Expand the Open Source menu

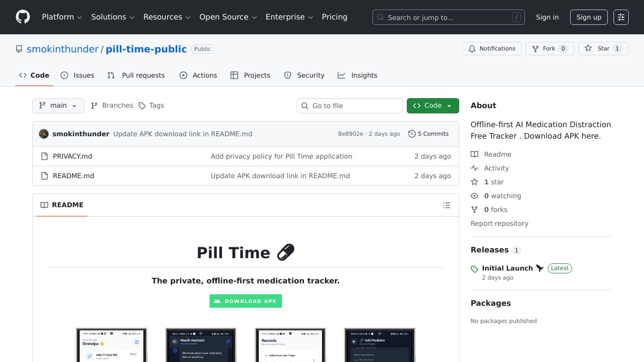pyautogui.click(x=228, y=17)
